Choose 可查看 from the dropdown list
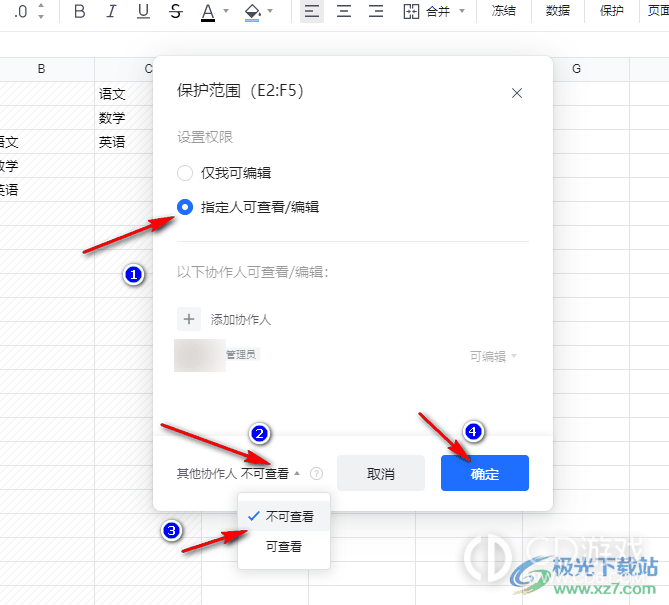The image size is (669, 605). click(x=283, y=547)
